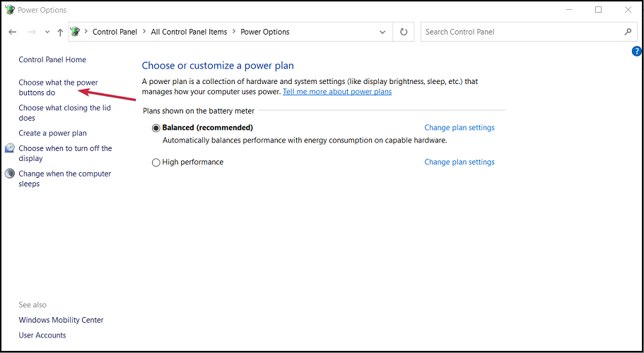This screenshot has height=353, width=644.
Task: Change plan settings for Balanced plan
Action: [459, 128]
